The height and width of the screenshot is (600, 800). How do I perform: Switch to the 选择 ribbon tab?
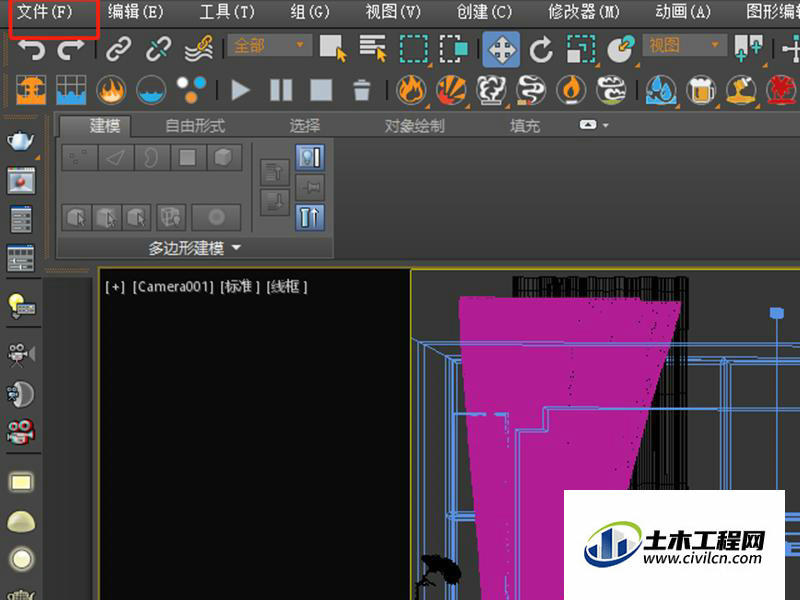305,126
